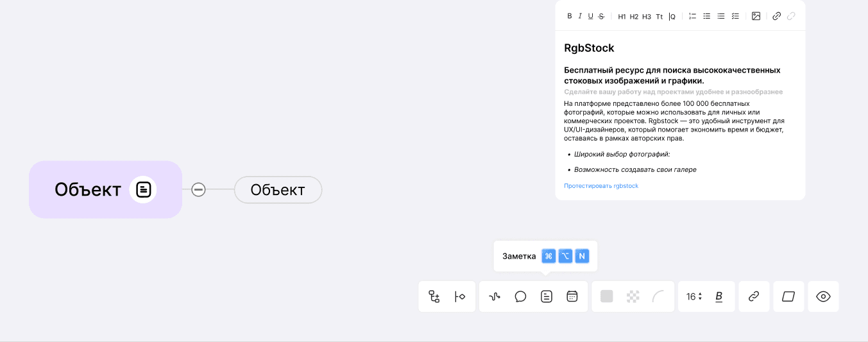Apply H3 heading style

647,17
